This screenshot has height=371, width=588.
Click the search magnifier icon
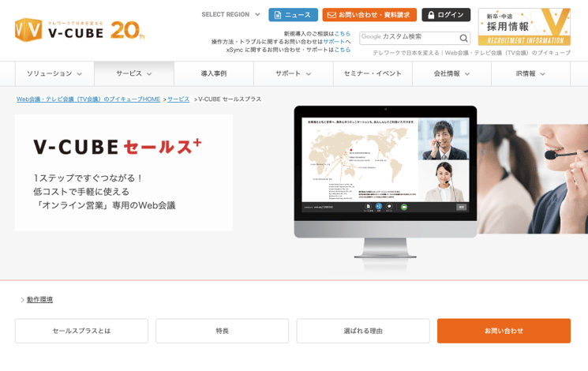[x=463, y=38]
